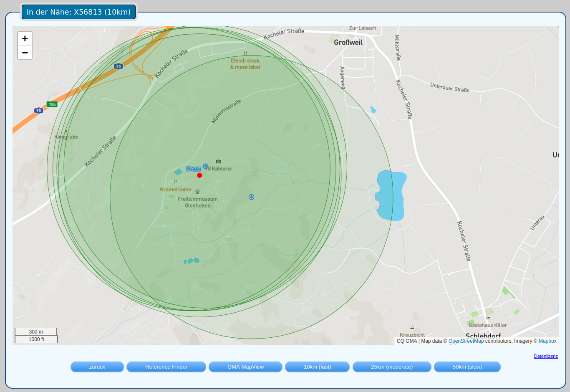Switch to 50km (slow) radius
Image resolution: width=570 pixels, height=392 pixels.
click(467, 367)
